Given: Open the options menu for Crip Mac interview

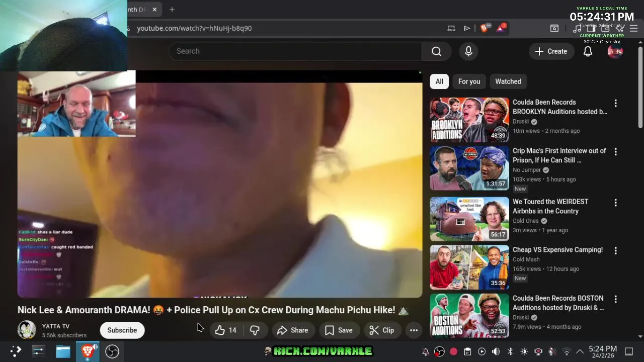Looking at the screenshot, I should pos(615,152).
